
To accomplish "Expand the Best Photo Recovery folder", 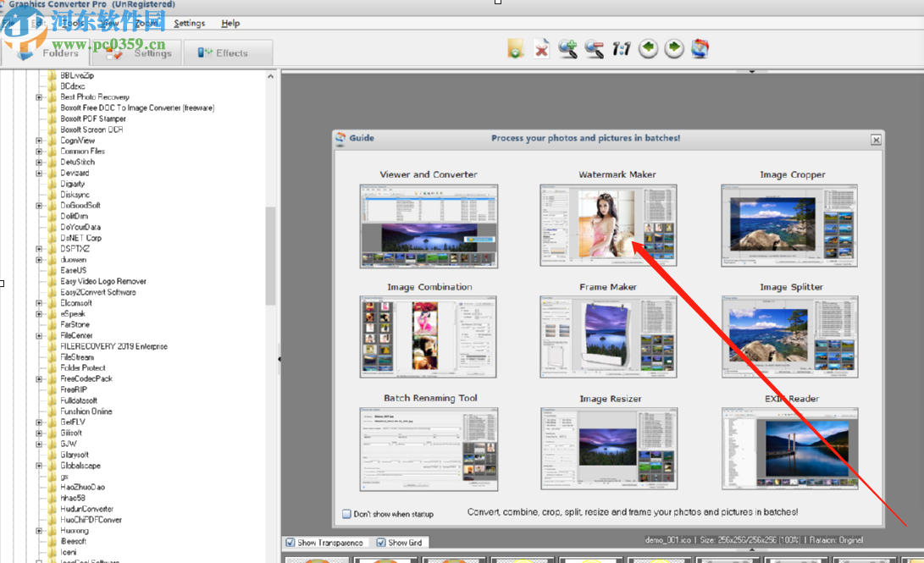I will (39, 97).
